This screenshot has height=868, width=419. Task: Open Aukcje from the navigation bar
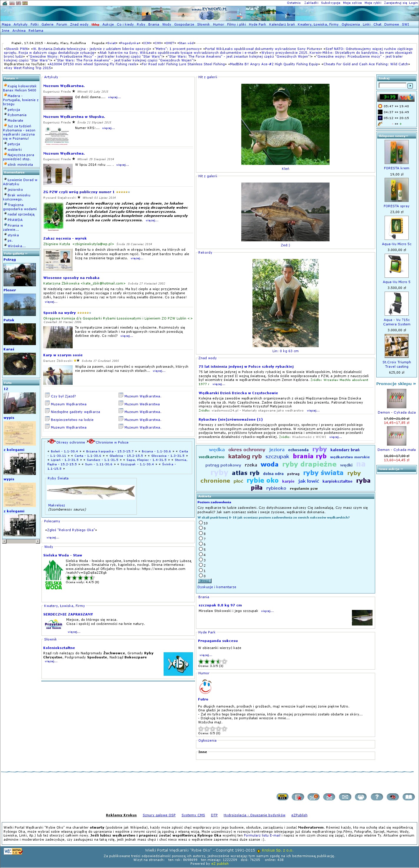pyautogui.click(x=108, y=25)
